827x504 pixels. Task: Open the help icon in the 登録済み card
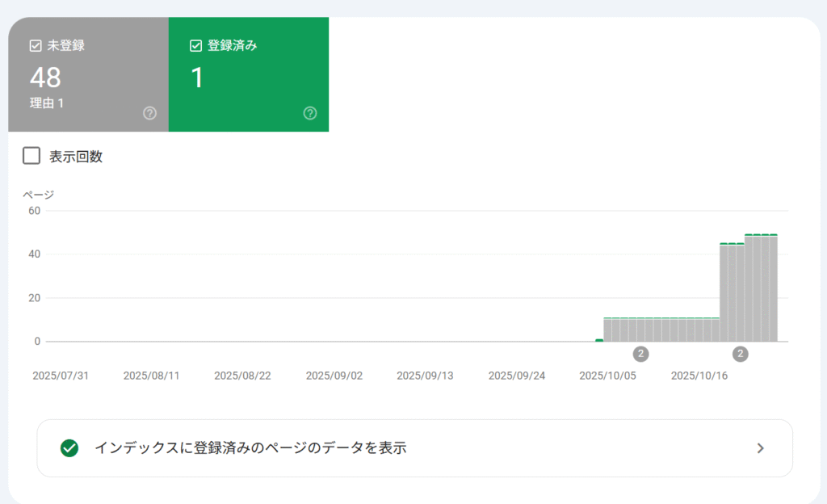pyautogui.click(x=310, y=113)
